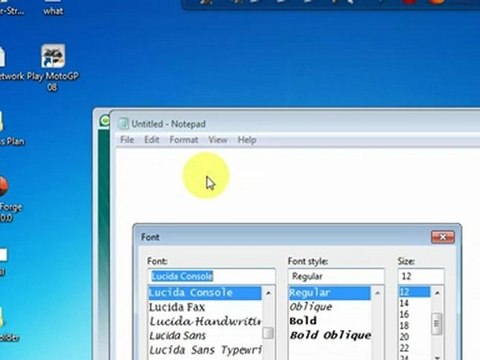Choose Bold Oblique font style

tap(330, 335)
